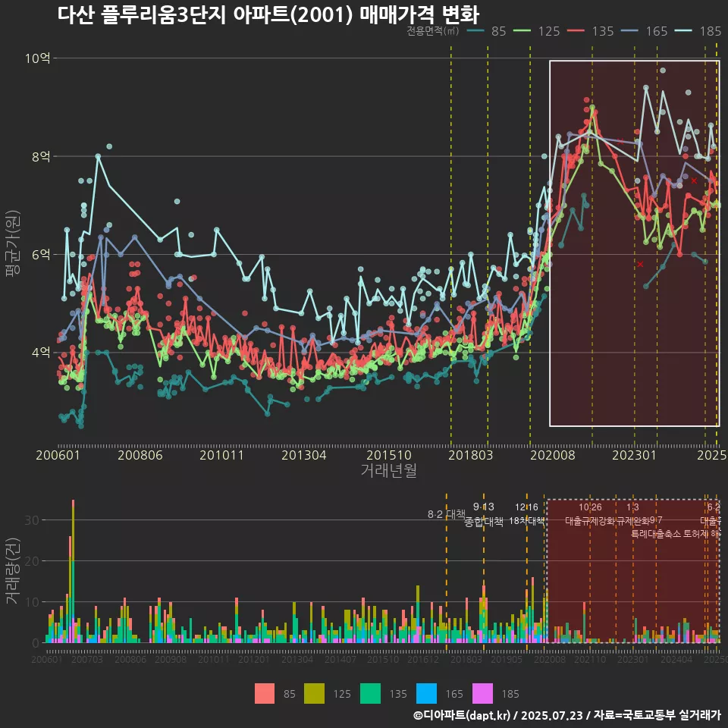728x728 pixels.
Task: Click the '8·2 대책' policy annotation
Action: pos(446,514)
